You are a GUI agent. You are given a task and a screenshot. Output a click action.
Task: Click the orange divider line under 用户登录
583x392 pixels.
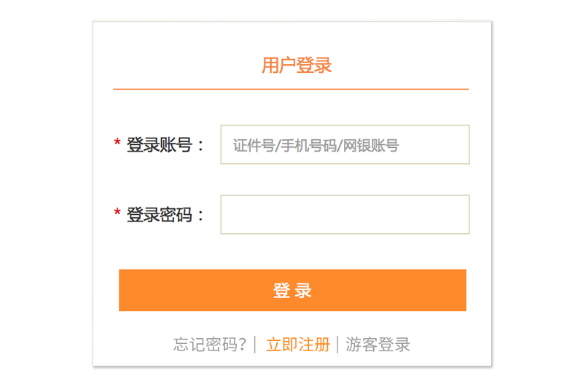coord(291,89)
